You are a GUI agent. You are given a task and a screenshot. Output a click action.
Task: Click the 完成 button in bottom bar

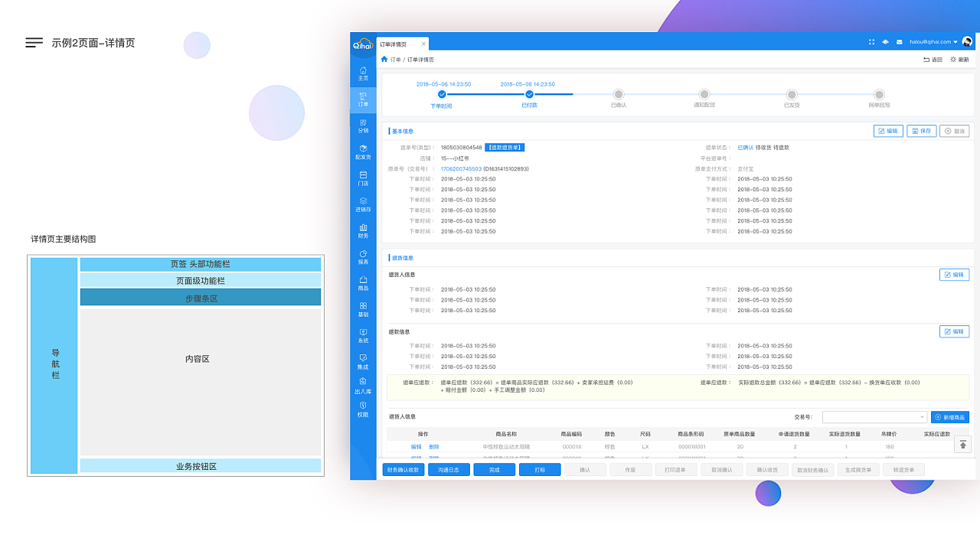(x=495, y=470)
